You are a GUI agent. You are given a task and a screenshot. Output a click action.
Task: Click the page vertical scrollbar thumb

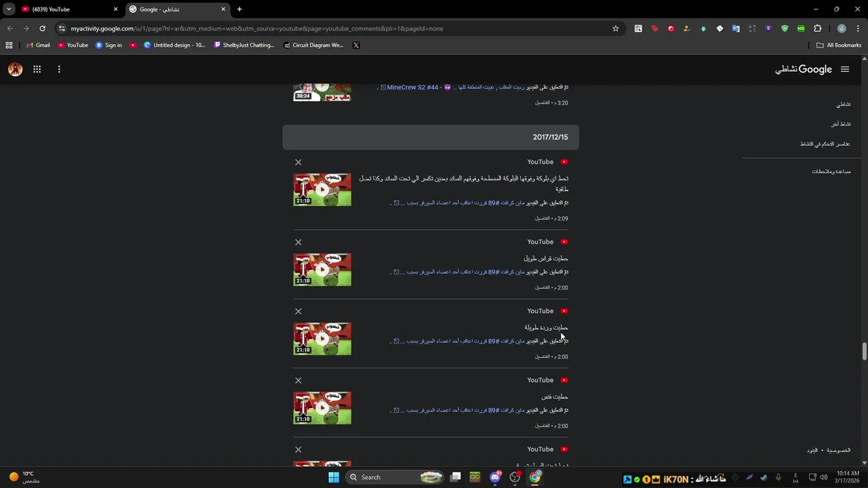click(x=864, y=352)
